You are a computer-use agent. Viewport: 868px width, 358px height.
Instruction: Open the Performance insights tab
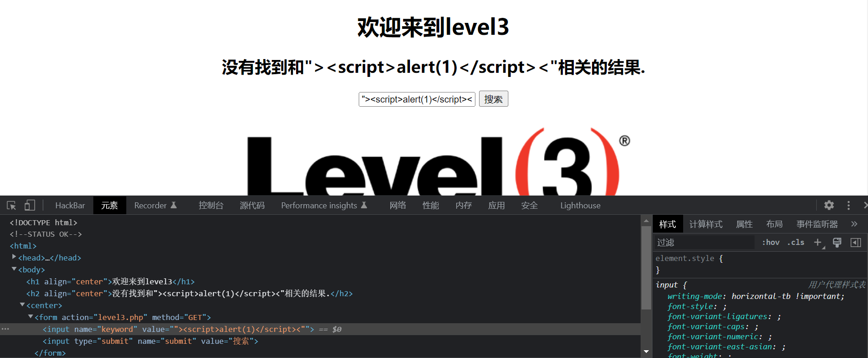tap(324, 206)
